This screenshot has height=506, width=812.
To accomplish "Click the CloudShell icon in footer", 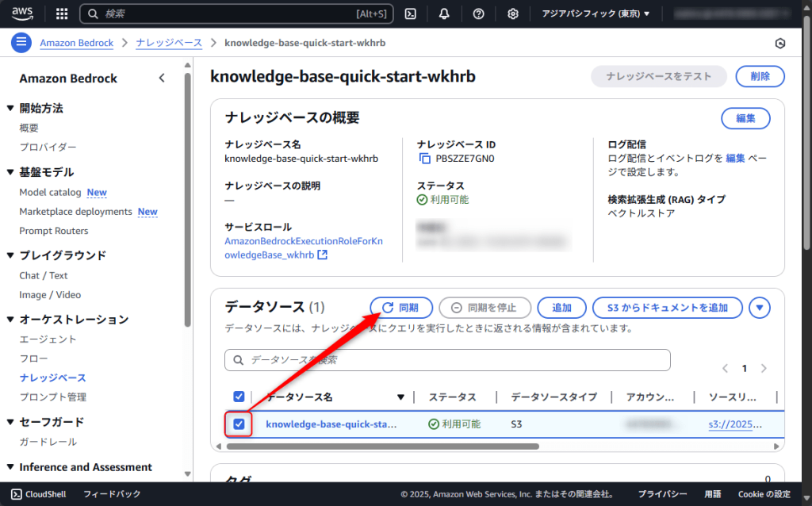I will point(17,494).
